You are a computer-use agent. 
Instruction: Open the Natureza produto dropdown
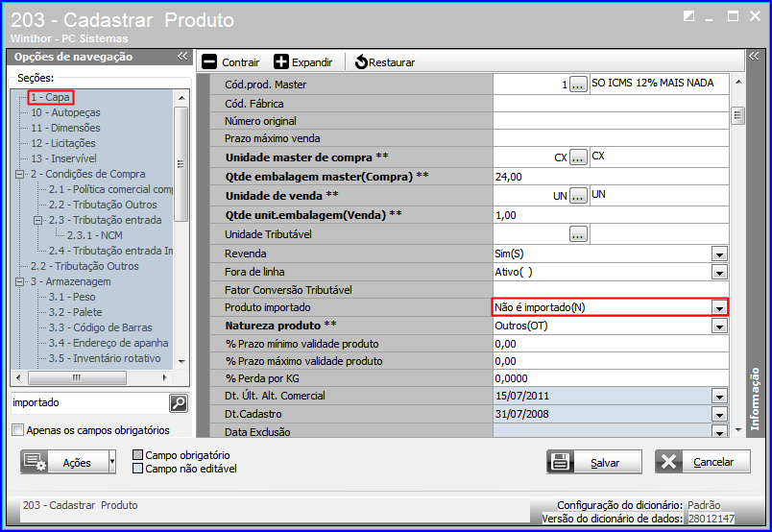(719, 326)
